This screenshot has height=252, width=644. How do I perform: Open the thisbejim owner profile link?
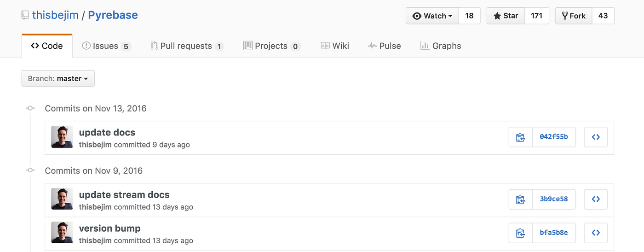point(54,15)
